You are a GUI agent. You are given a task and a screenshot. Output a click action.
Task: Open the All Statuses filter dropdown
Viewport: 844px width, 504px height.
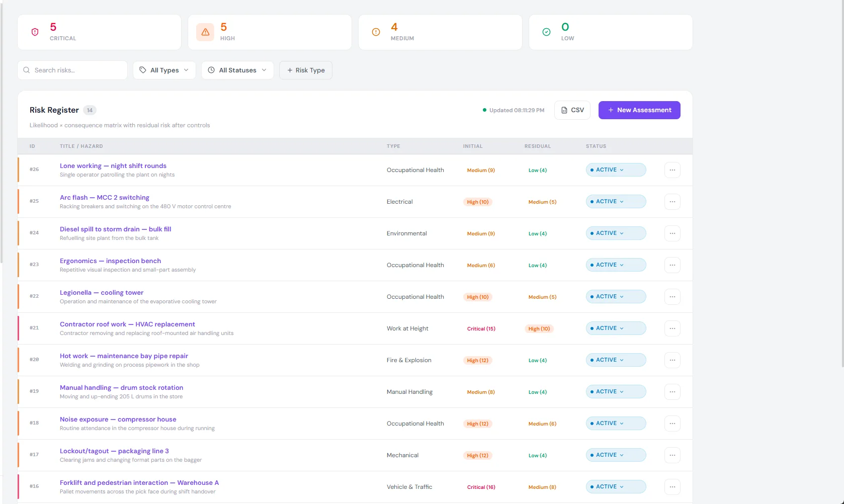(x=237, y=70)
